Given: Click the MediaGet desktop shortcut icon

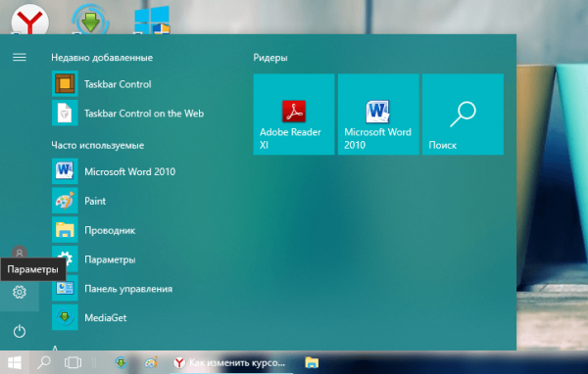Looking at the screenshot, I should pyautogui.click(x=90, y=20).
